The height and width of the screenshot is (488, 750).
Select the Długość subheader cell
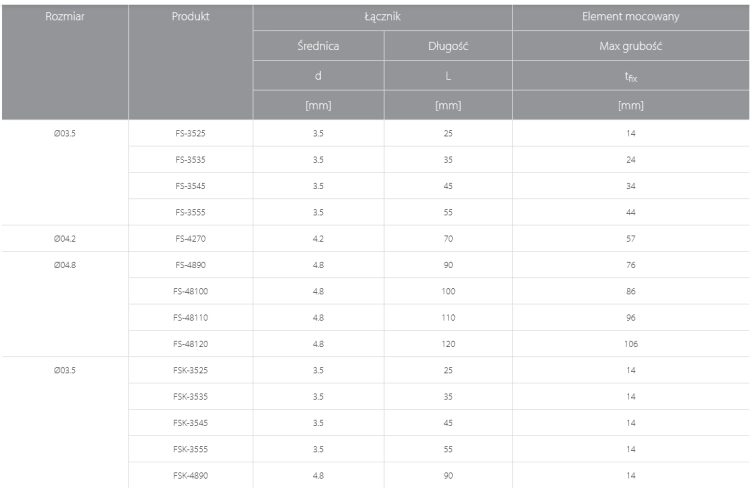448,46
